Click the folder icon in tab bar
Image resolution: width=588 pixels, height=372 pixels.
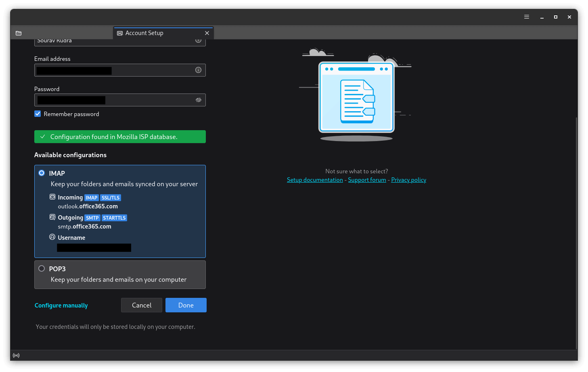pos(19,33)
